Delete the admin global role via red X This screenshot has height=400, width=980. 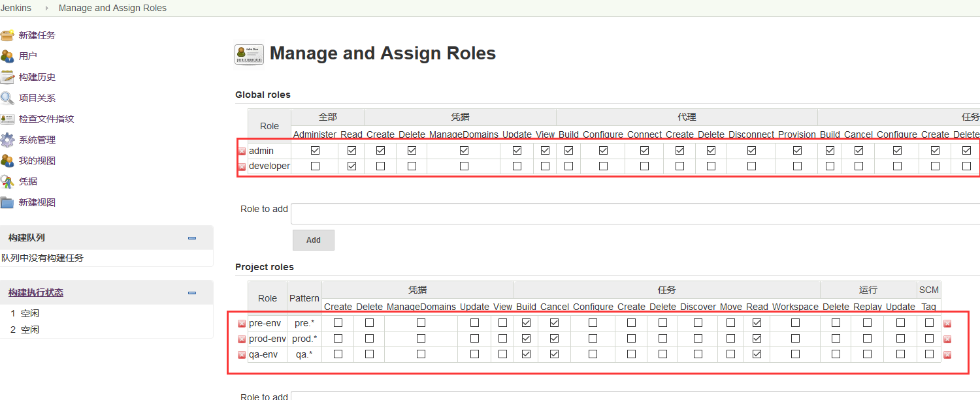click(242, 151)
